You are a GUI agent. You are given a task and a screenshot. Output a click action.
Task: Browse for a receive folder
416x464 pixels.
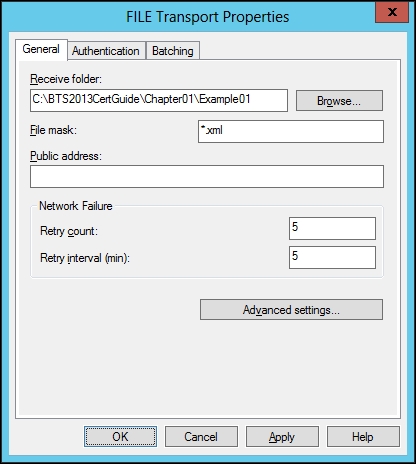(339, 100)
